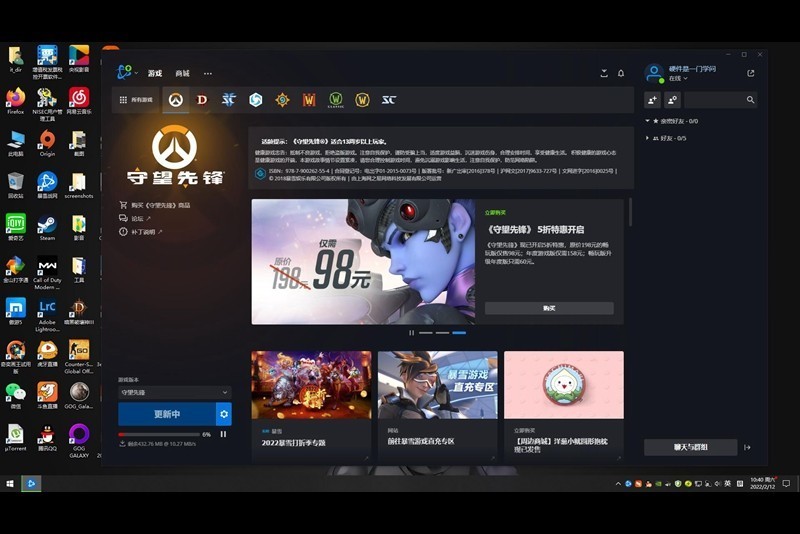800x534 pixels.
Task: Select the active blue carousel indicator
Action: pyautogui.click(x=459, y=333)
